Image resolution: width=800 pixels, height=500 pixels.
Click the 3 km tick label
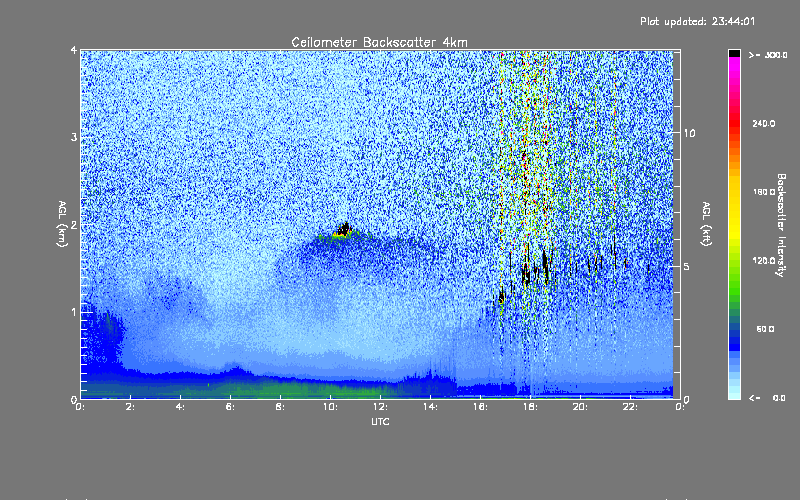pos(74,137)
